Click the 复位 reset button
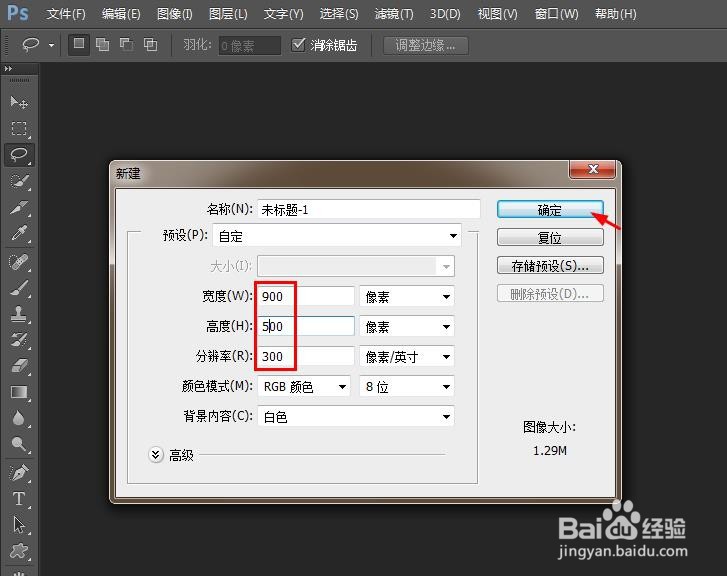 tap(550, 237)
